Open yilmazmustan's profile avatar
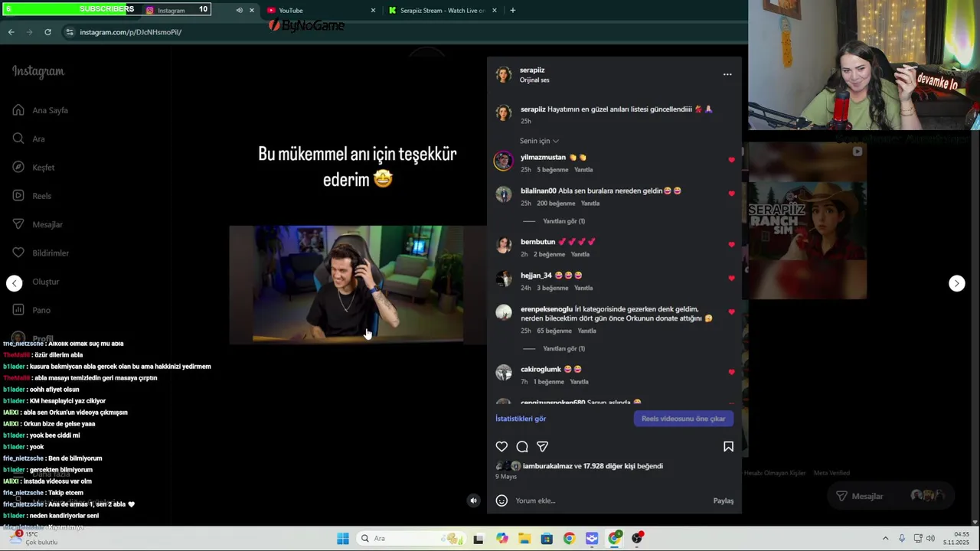The height and width of the screenshot is (551, 980). 503,161
